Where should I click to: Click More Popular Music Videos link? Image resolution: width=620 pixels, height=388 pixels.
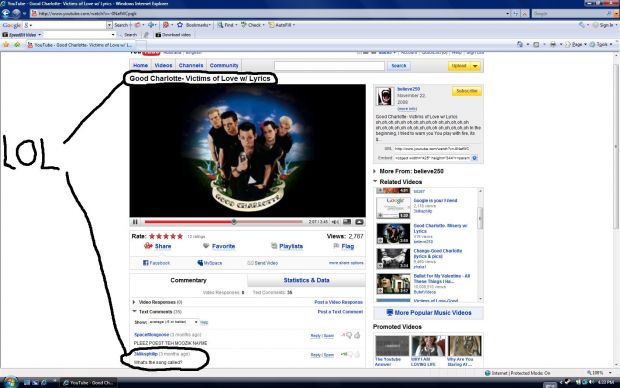pyautogui.click(x=429, y=312)
